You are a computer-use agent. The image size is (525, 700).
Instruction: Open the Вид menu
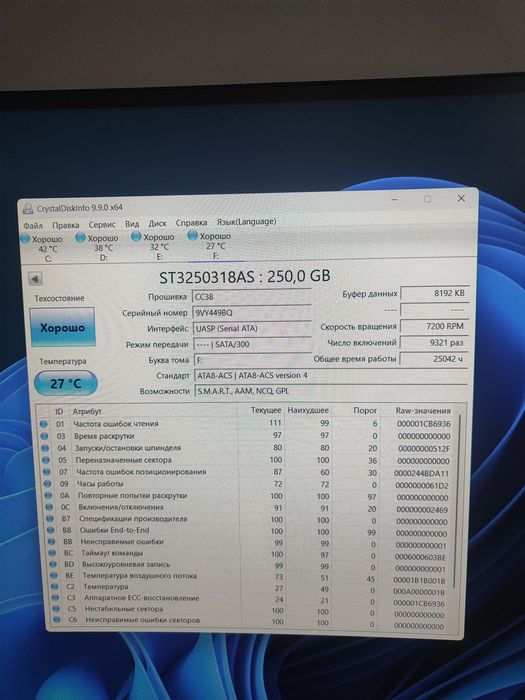132,224
